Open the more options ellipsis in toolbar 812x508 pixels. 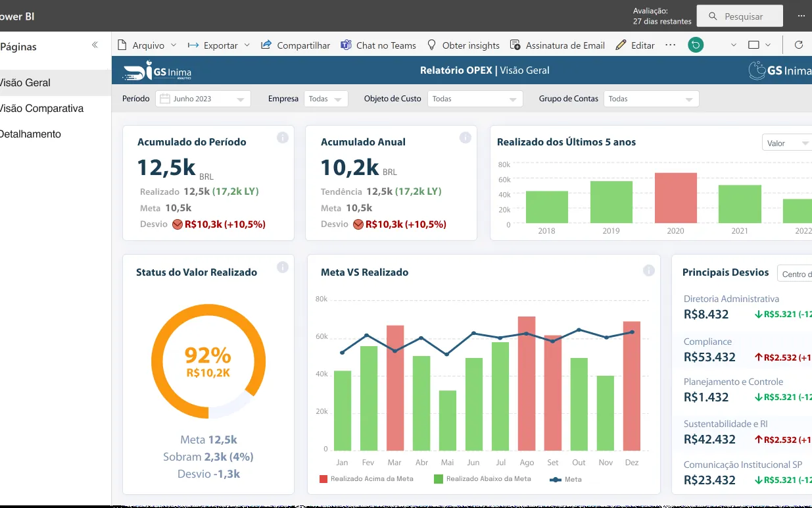pyautogui.click(x=670, y=45)
